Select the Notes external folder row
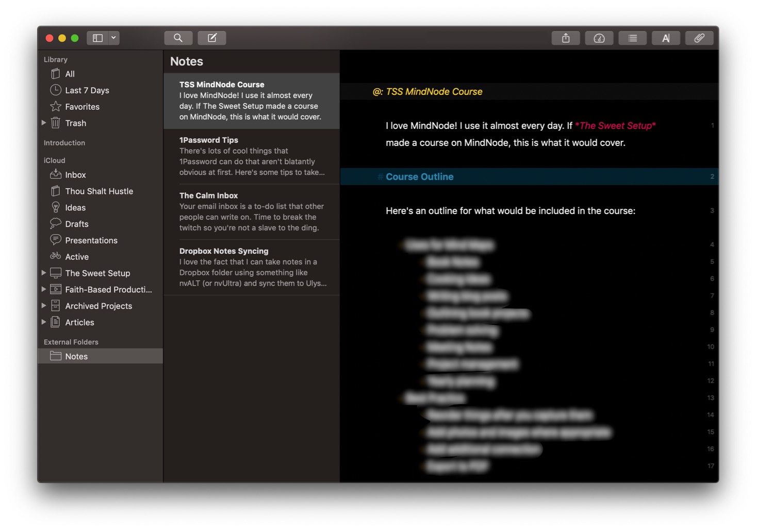 (x=101, y=356)
